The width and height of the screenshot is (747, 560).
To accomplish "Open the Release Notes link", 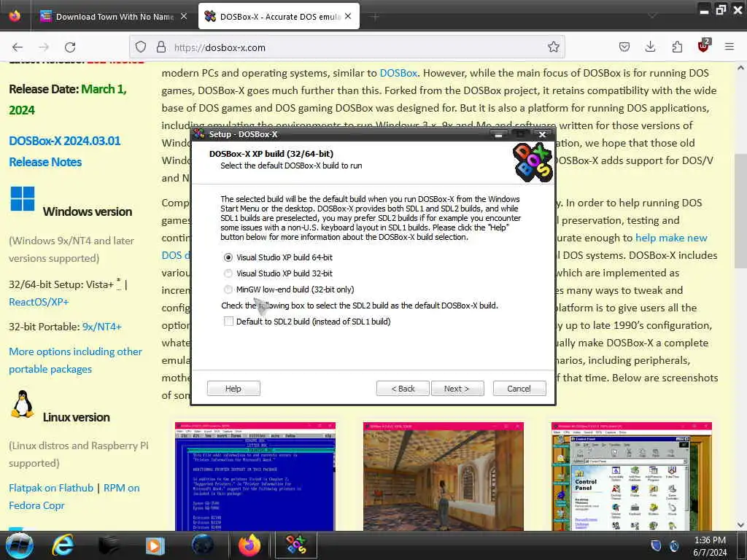I will coord(45,162).
